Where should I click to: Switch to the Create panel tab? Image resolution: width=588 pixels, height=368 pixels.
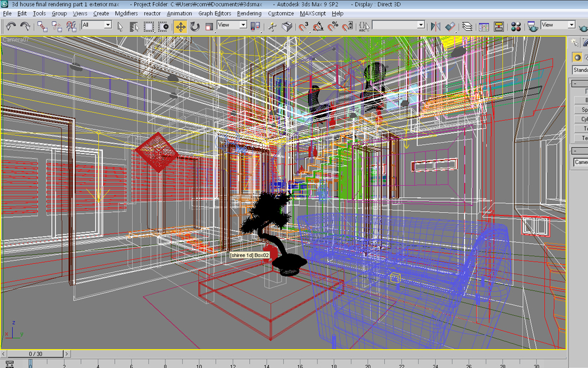click(575, 43)
